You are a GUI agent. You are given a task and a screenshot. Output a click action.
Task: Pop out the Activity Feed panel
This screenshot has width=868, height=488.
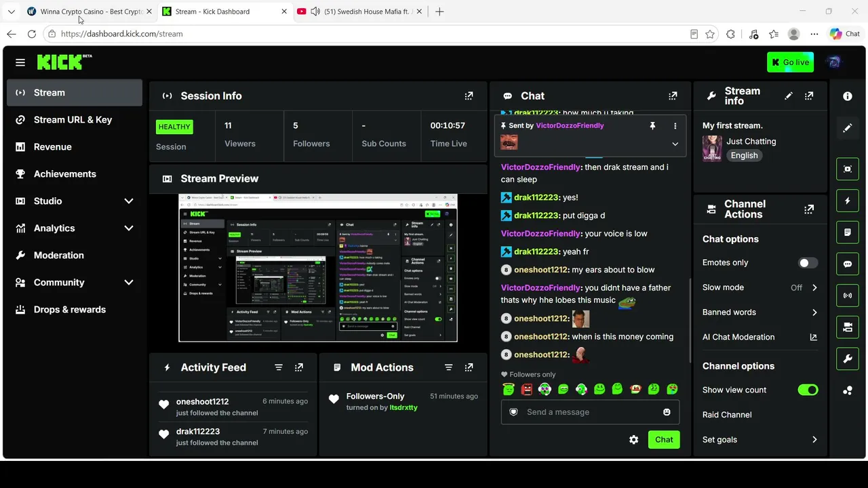click(x=299, y=367)
